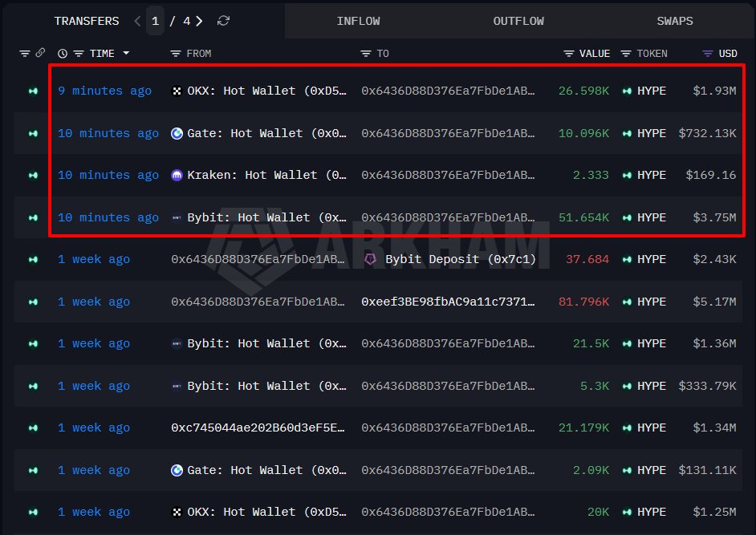Sort by the TOKEN column header
The width and height of the screenshot is (756, 535).
tap(652, 54)
